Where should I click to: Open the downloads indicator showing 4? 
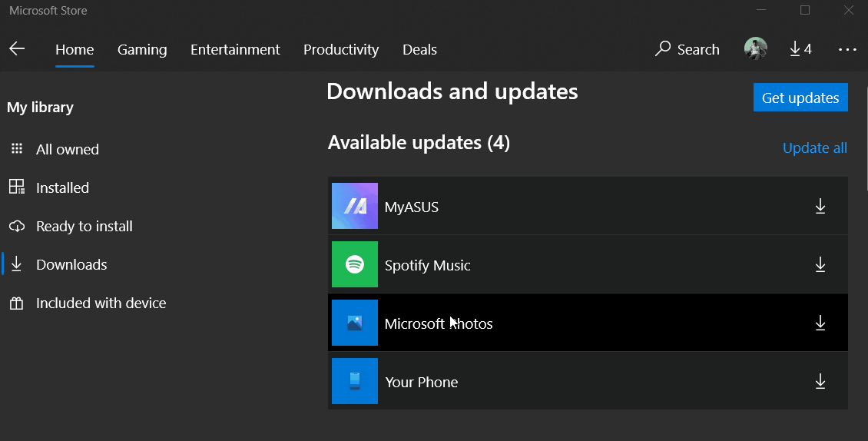(x=800, y=49)
